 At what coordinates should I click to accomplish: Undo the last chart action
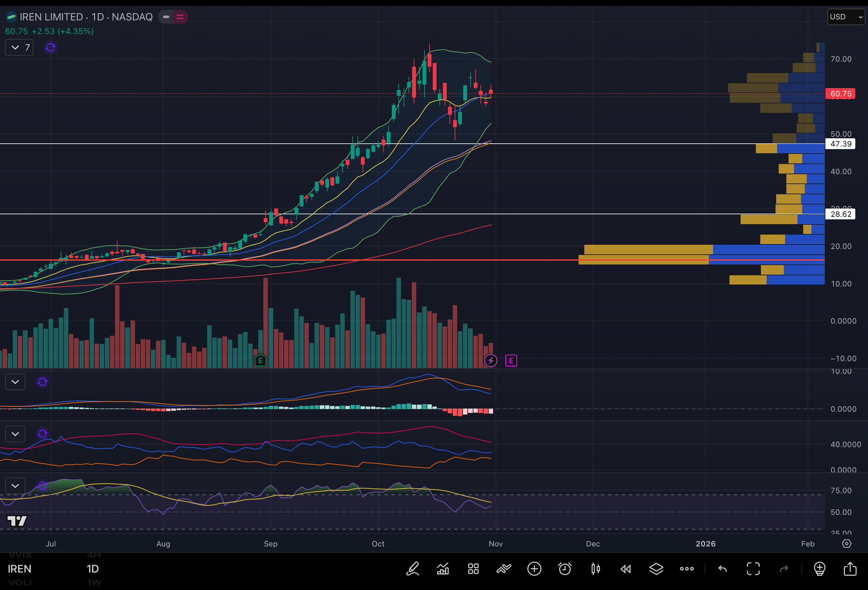722,569
